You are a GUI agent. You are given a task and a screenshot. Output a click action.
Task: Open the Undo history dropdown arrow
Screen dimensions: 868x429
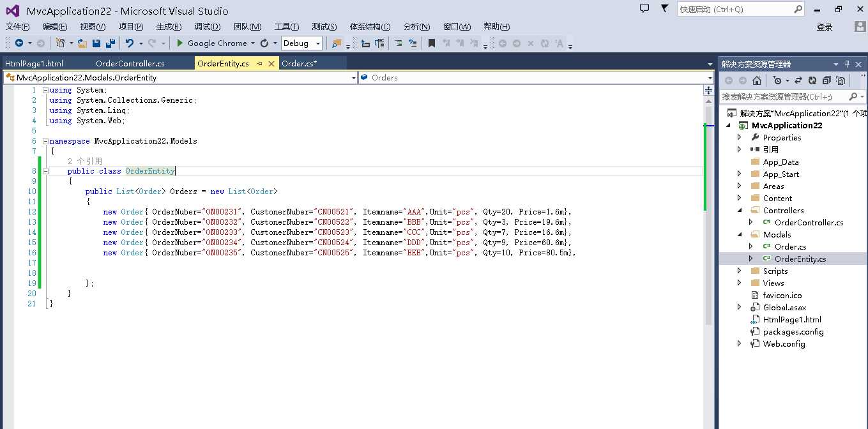coord(140,43)
